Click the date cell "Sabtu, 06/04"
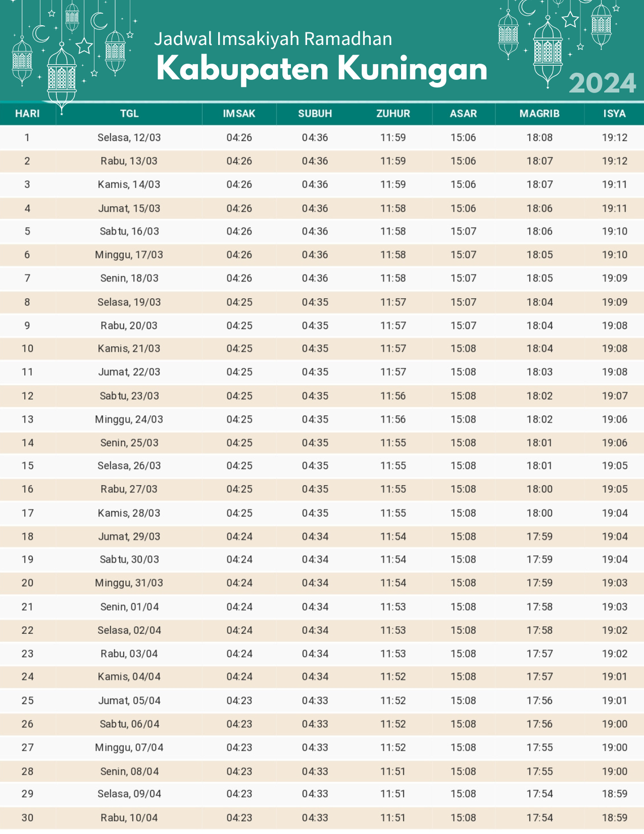The width and height of the screenshot is (644, 834). tap(129, 724)
